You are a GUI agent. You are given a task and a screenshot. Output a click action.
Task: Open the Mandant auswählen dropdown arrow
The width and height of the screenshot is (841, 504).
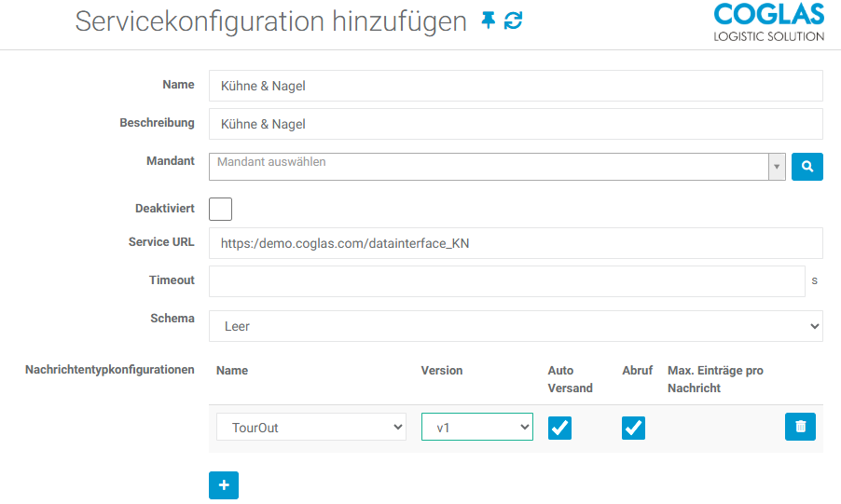[x=777, y=167]
